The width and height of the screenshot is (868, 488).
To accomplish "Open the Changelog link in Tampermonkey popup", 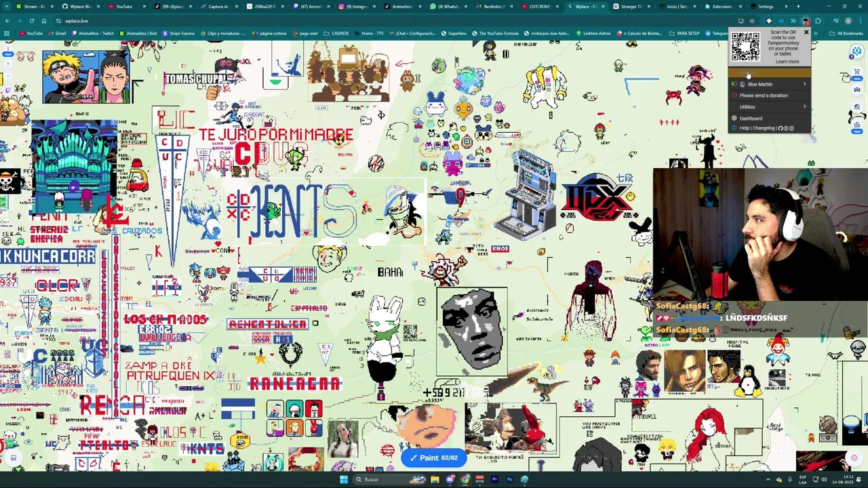I will (764, 128).
